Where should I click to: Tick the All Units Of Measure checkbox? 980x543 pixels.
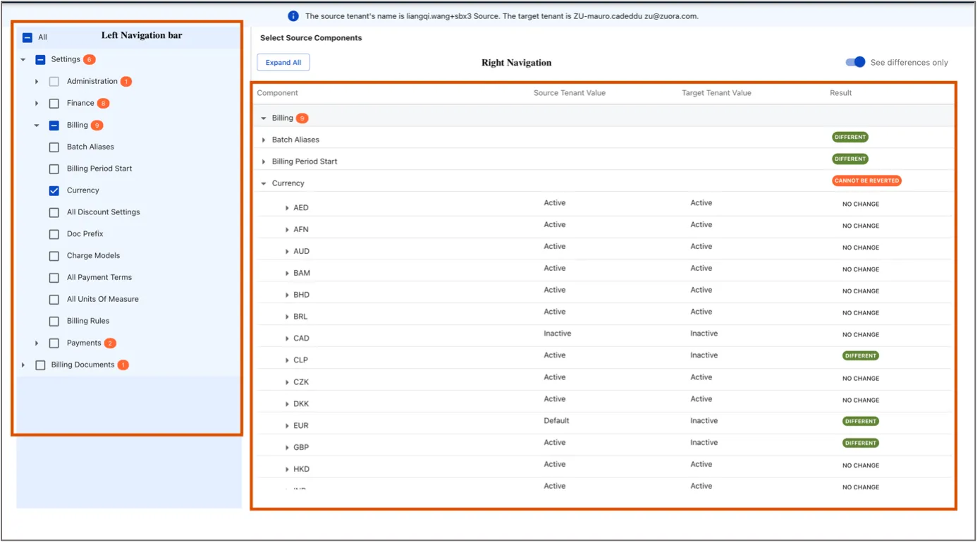tap(54, 300)
